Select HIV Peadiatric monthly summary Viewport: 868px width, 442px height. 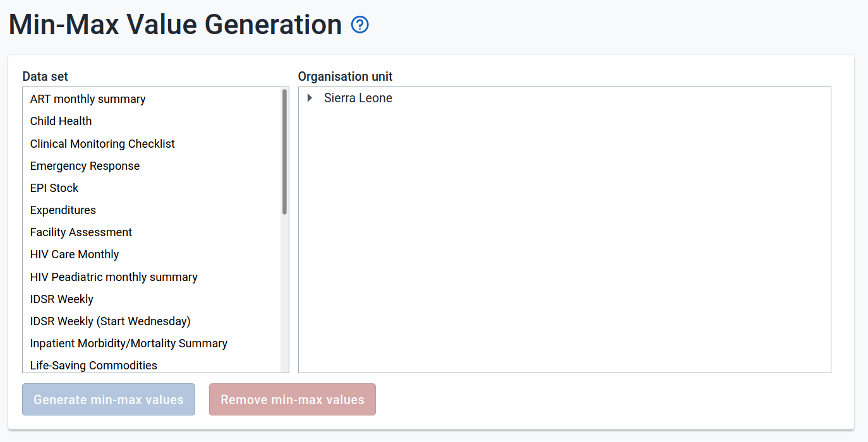[114, 277]
